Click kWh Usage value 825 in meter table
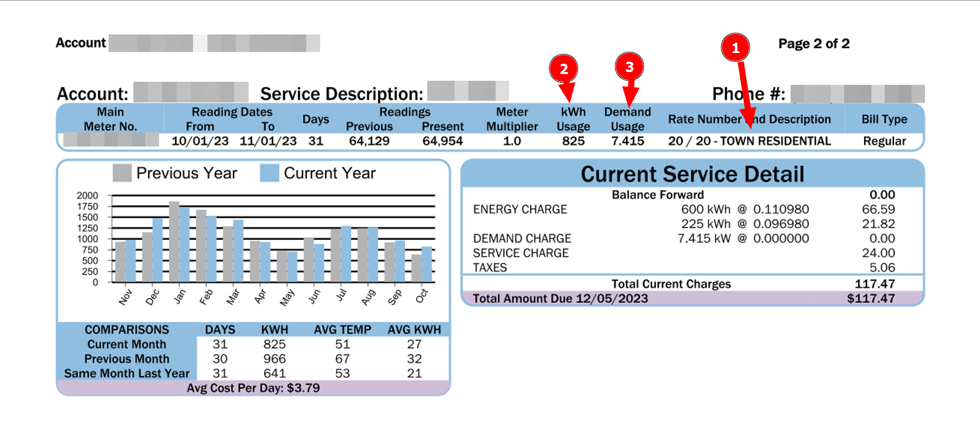The height and width of the screenshot is (432, 980). click(573, 141)
